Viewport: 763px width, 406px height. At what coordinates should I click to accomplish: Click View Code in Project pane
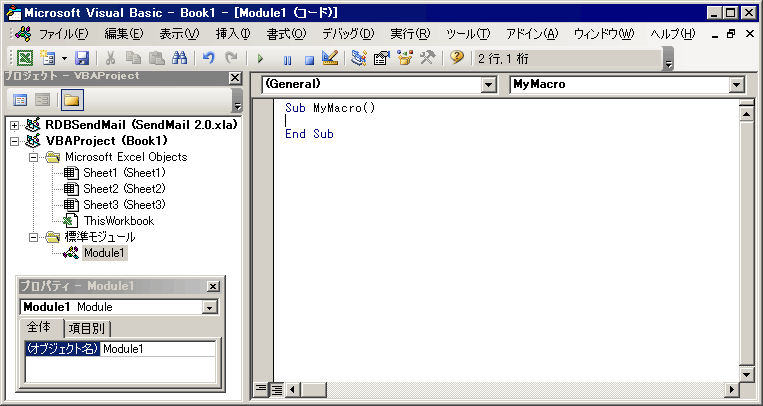pyautogui.click(x=20, y=100)
